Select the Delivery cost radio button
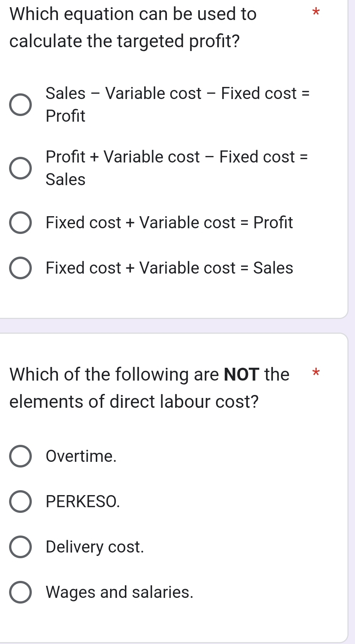Image resolution: width=355 pixels, height=644 pixels. tap(20, 547)
